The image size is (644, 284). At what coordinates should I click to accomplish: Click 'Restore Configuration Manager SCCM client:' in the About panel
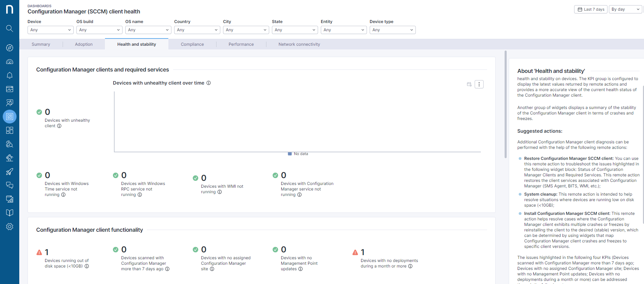click(569, 159)
